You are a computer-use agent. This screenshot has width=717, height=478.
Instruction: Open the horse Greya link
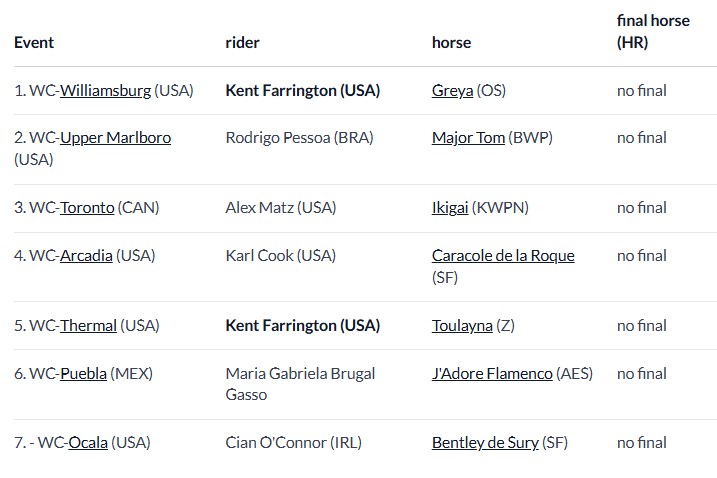452,91
